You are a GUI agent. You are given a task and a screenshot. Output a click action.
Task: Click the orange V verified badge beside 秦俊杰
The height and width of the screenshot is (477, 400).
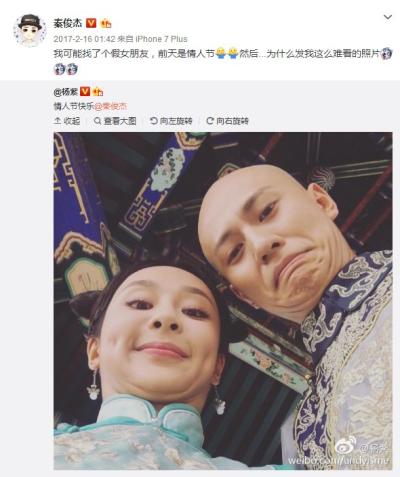point(91,23)
